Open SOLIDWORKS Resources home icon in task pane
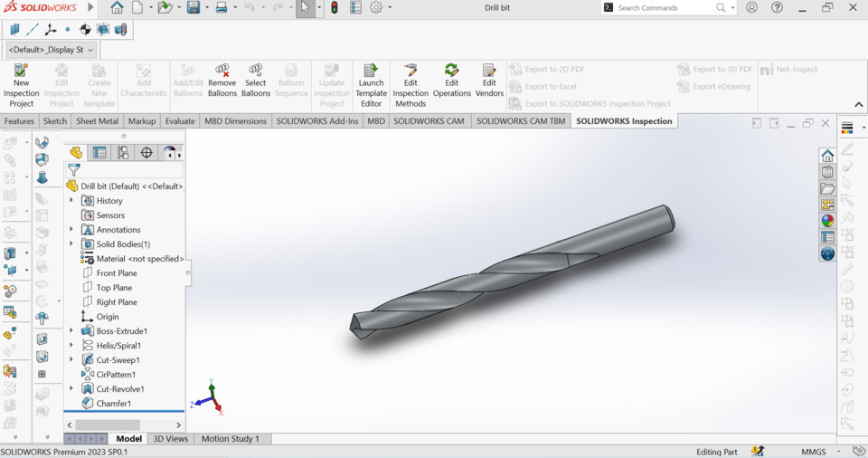The height and width of the screenshot is (458, 868). [827, 156]
